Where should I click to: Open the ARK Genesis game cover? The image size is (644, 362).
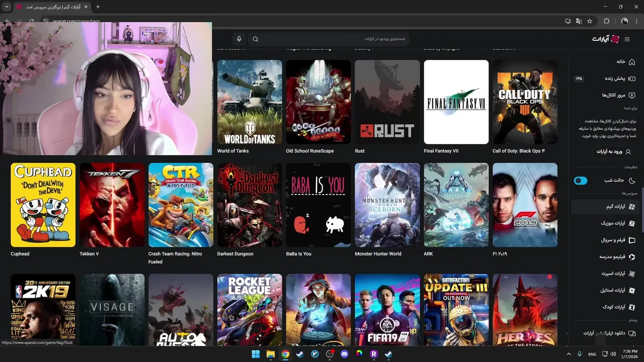point(456,205)
